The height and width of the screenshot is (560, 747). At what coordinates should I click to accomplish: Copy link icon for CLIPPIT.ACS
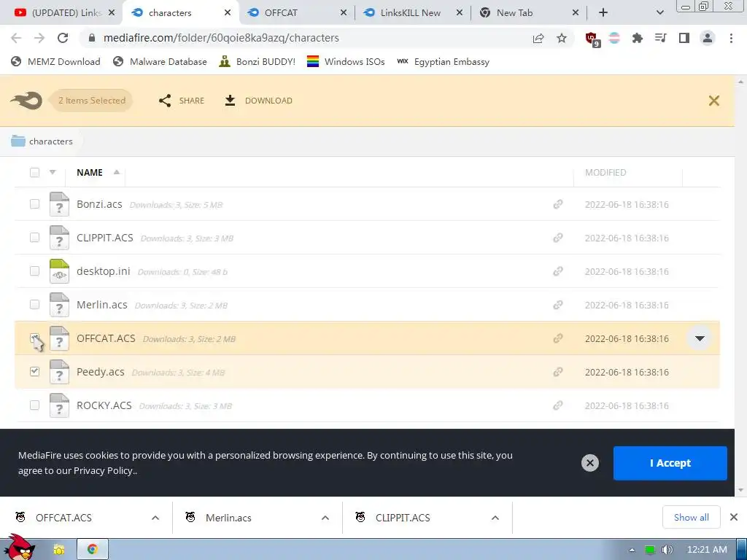click(558, 238)
